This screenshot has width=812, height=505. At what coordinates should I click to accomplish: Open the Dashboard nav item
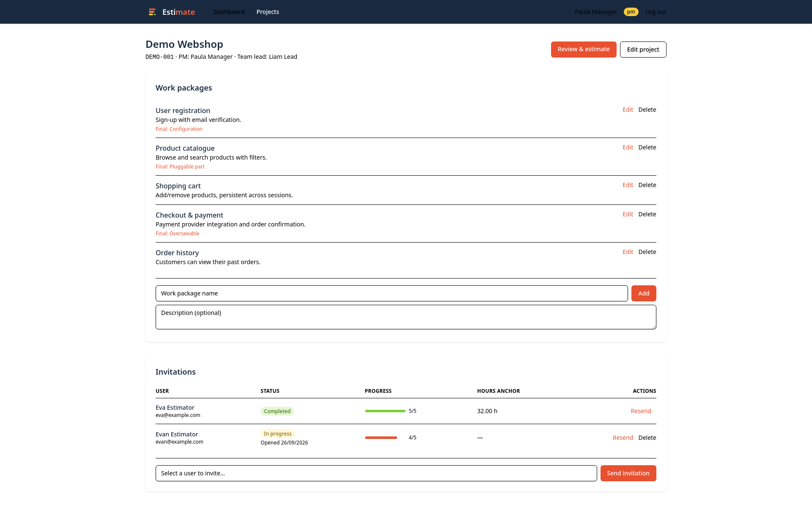[x=229, y=12]
